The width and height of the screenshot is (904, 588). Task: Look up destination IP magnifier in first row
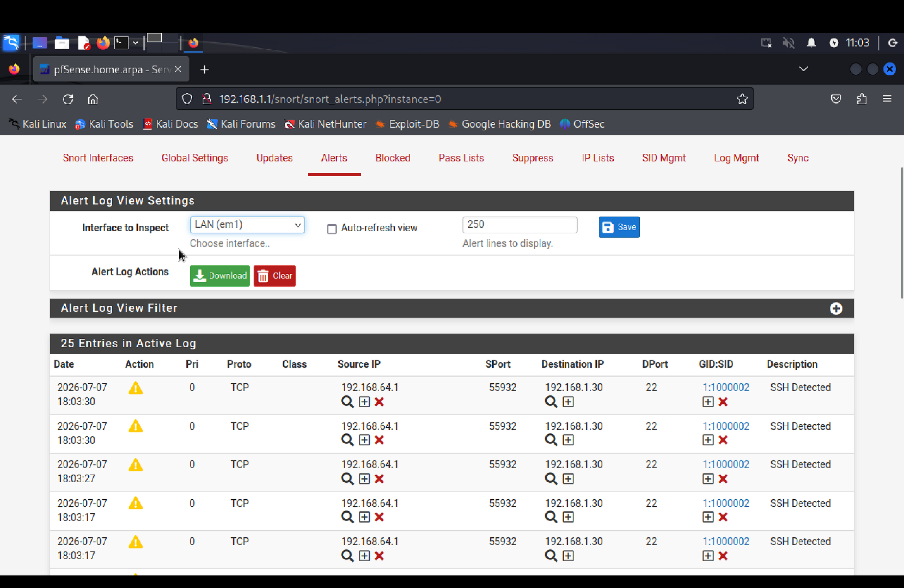coord(551,402)
